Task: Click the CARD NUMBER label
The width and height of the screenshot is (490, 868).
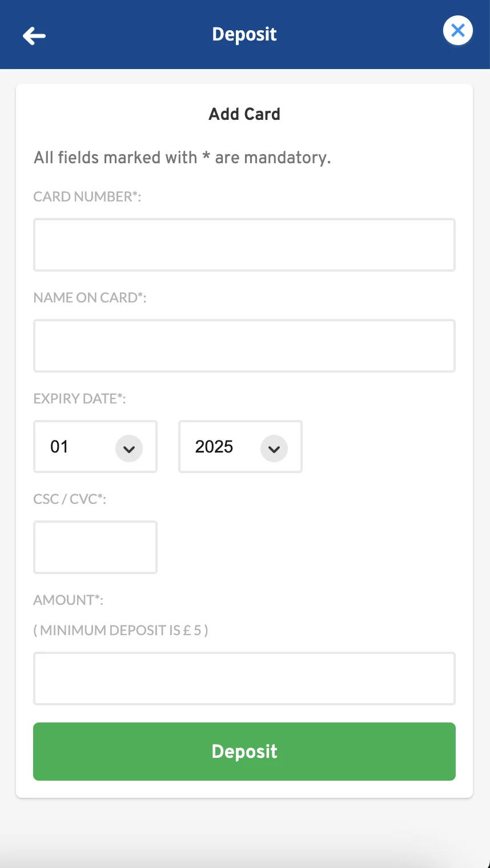Action: [87, 197]
